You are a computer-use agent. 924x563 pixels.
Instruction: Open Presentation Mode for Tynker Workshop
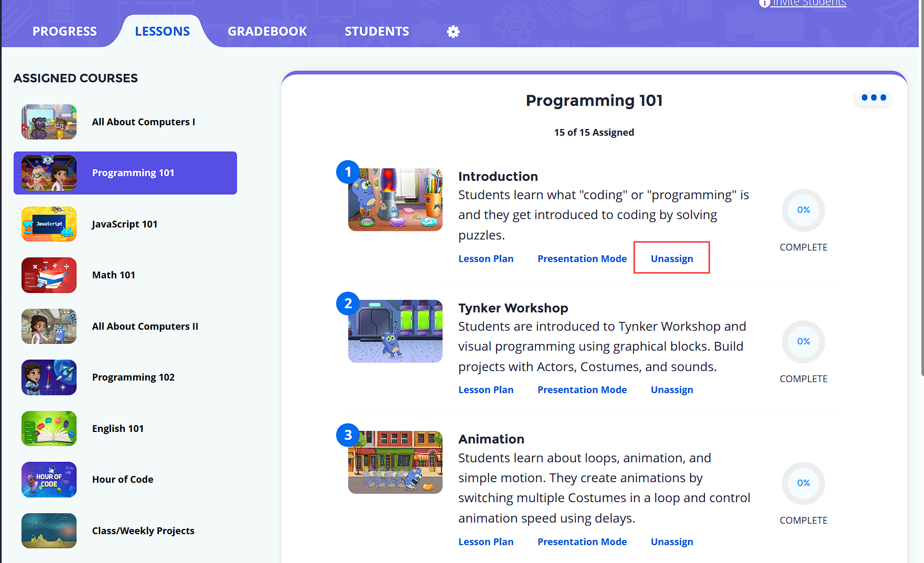tap(582, 389)
